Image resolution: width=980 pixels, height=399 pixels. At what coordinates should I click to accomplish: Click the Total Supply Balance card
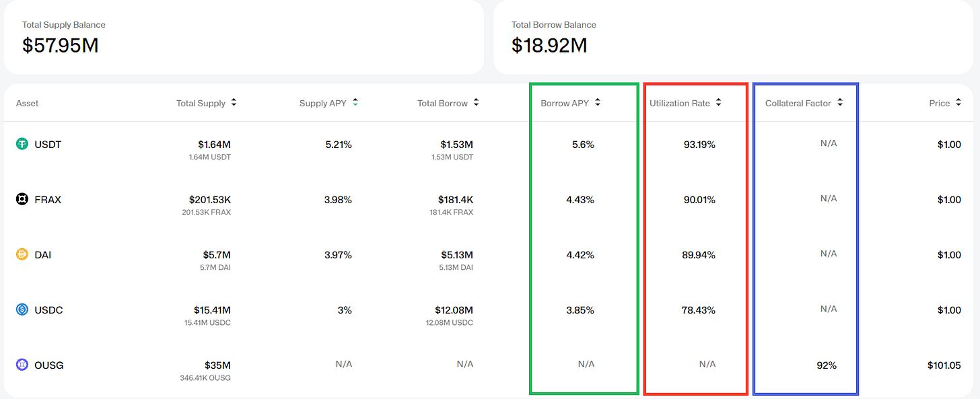(243, 37)
